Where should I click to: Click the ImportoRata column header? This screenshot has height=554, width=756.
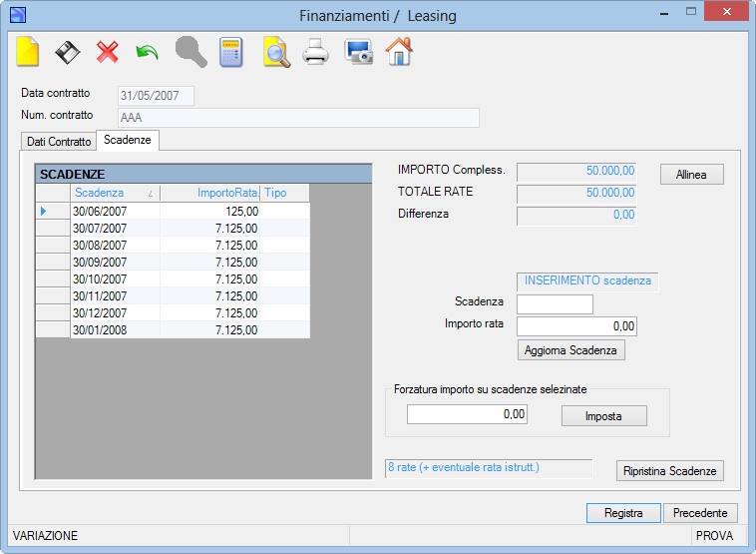coord(210,193)
